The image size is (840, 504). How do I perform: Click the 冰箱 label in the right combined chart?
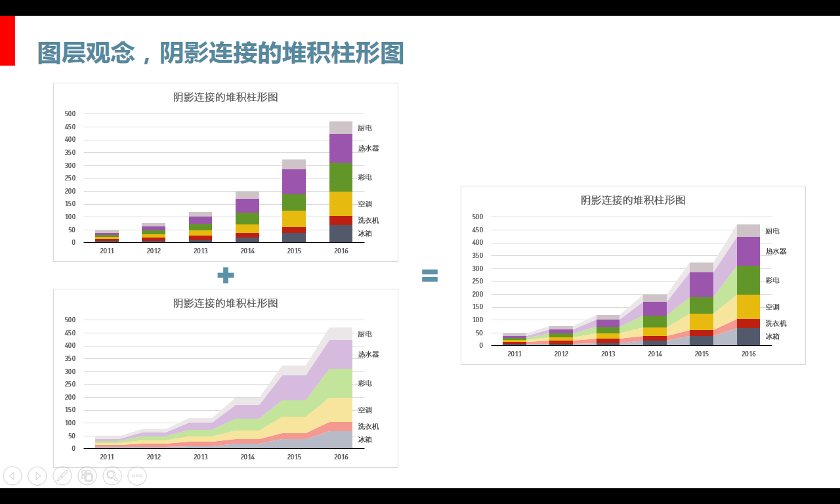[772, 337]
